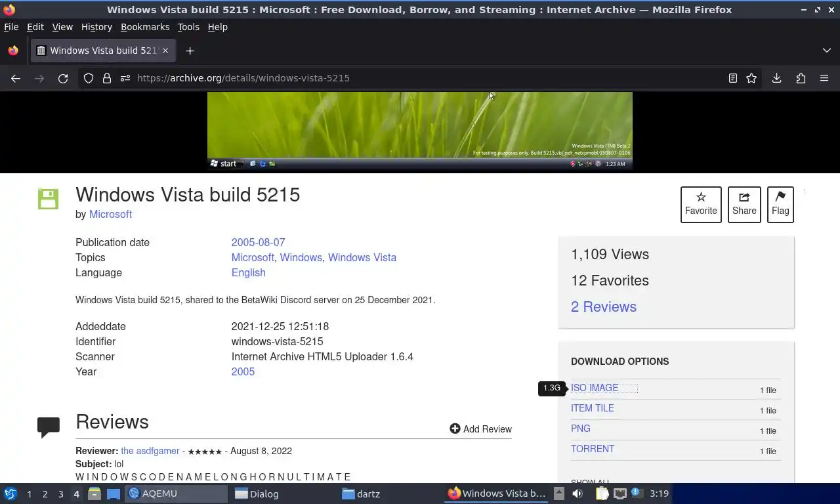Open the Year 2005 link
Screen dimensions: 840x504
243,372
